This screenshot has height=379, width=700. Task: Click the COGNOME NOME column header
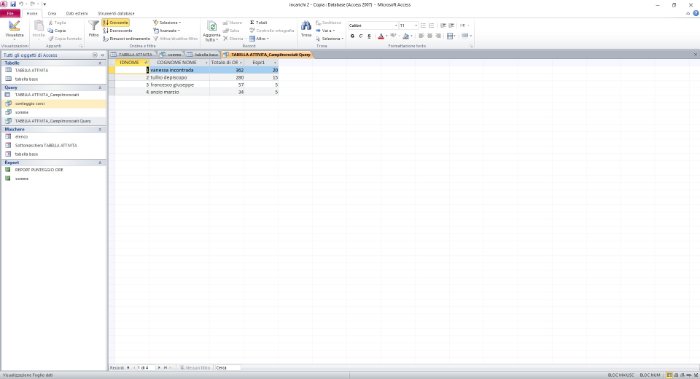(179, 63)
